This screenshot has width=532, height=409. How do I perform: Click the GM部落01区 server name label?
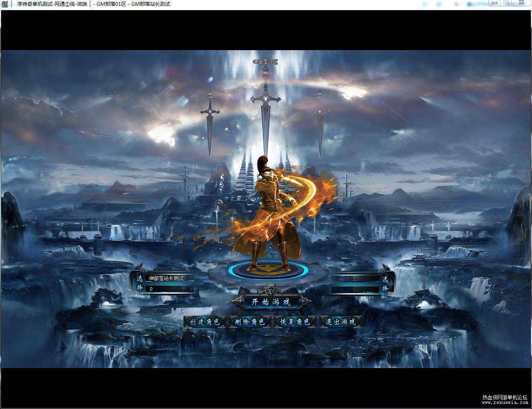(265, 62)
